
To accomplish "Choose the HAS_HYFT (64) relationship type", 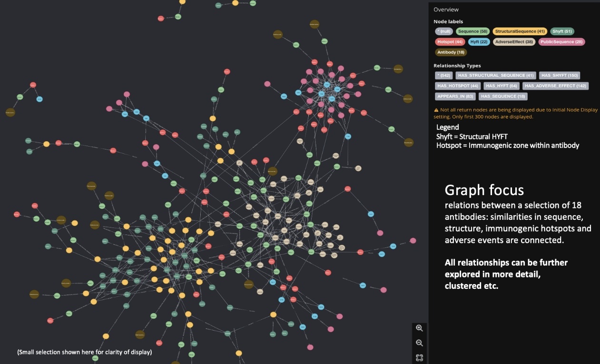I will [501, 86].
